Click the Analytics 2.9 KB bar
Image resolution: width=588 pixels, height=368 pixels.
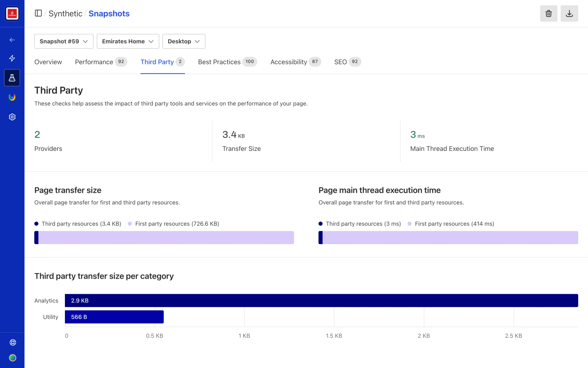tap(321, 301)
